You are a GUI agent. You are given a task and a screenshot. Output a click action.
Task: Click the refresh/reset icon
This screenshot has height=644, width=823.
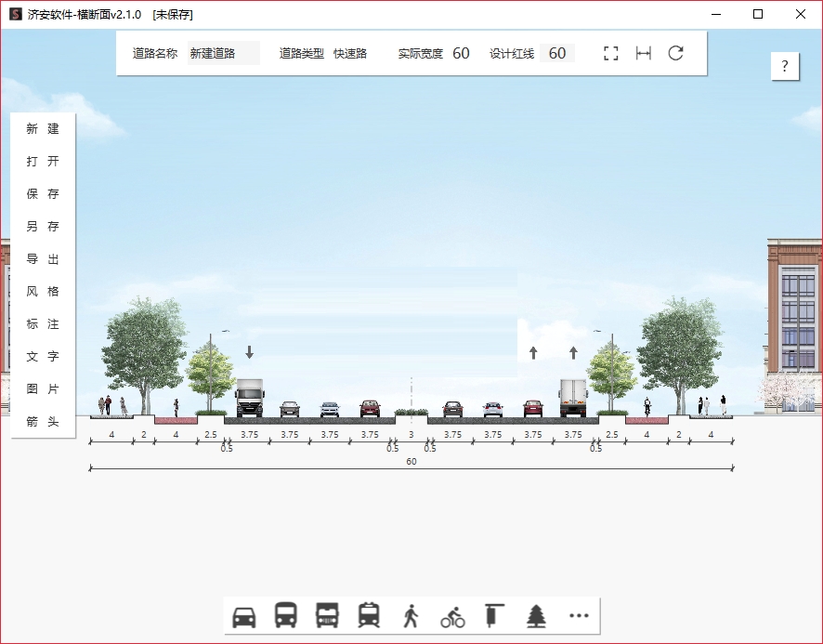pos(675,53)
